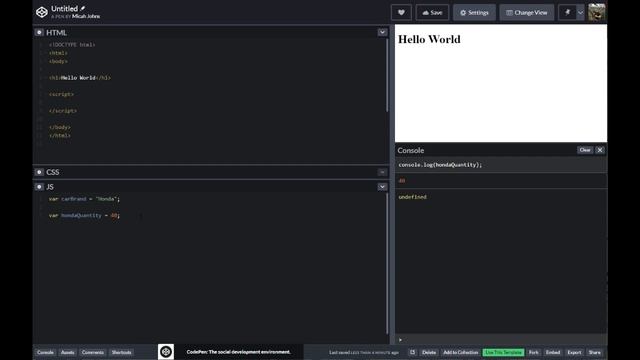Image resolution: width=640 pixels, height=360 pixels.
Task: Open the Comments footer button
Action: pos(93,352)
